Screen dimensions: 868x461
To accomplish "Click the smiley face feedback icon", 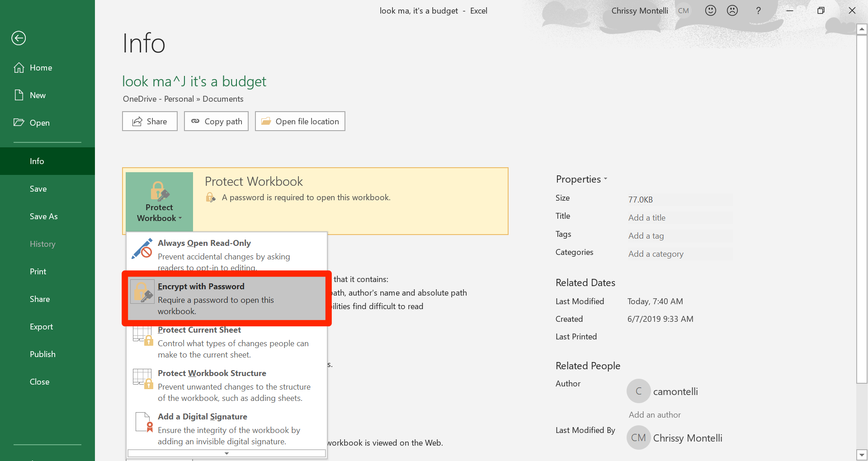I will pos(711,10).
